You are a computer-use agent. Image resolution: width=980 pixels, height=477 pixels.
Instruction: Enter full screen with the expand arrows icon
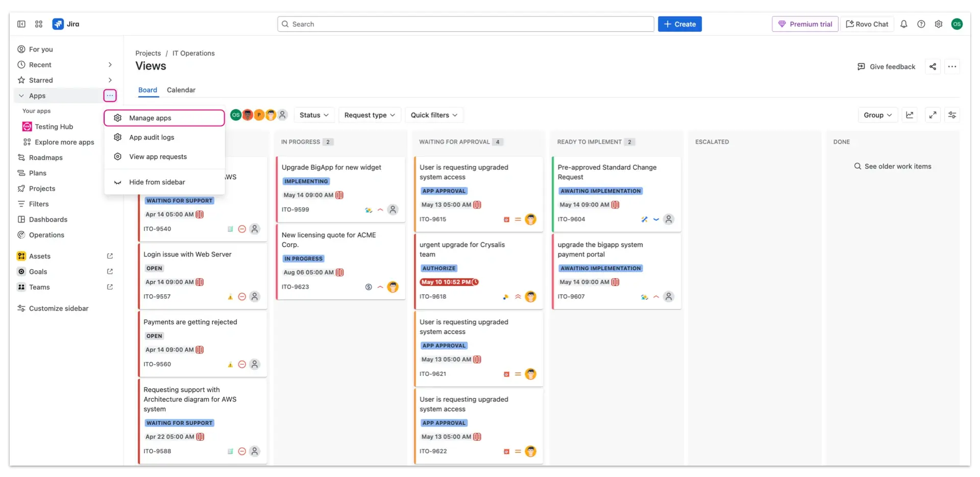[933, 115]
